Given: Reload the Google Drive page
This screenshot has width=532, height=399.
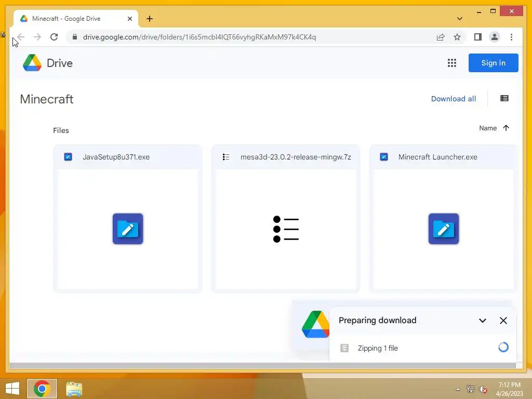Looking at the screenshot, I should tap(54, 37).
